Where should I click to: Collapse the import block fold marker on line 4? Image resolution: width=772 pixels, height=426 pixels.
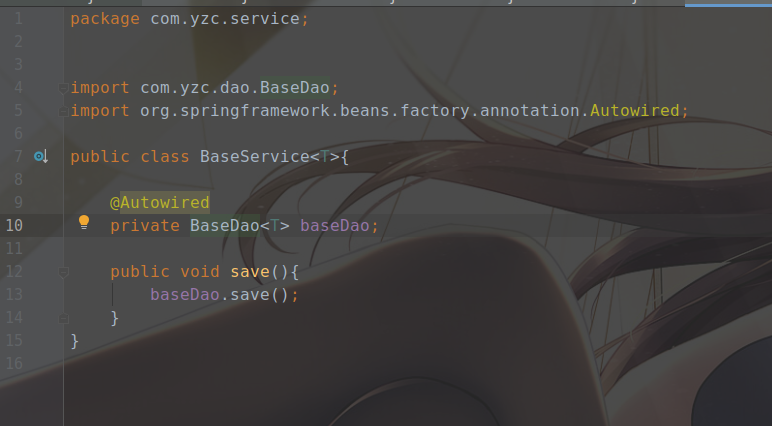64,88
